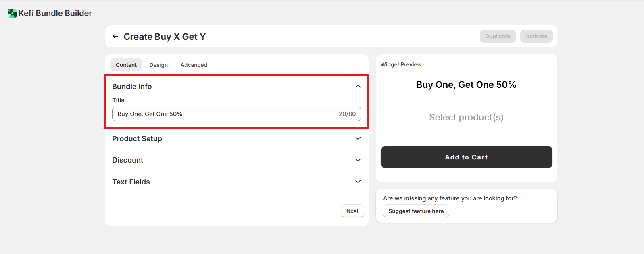Switch to the Content tab

[126, 65]
